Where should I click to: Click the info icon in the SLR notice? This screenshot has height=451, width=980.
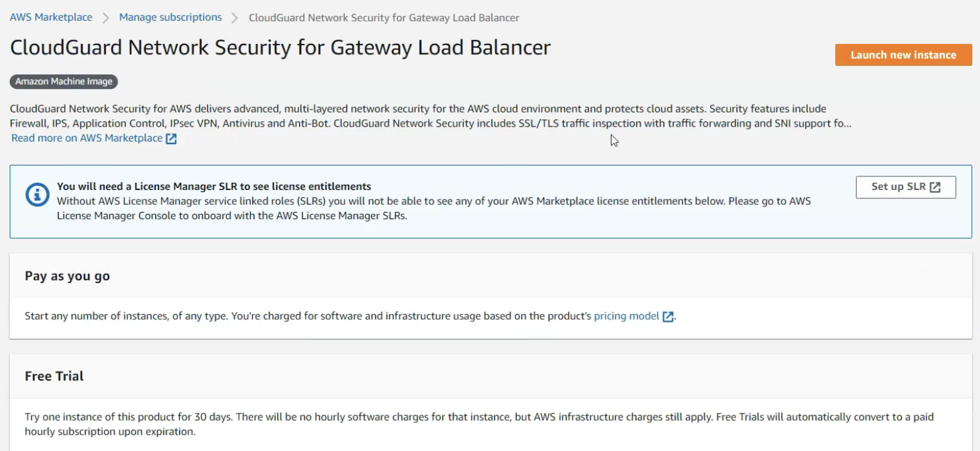pos(37,194)
